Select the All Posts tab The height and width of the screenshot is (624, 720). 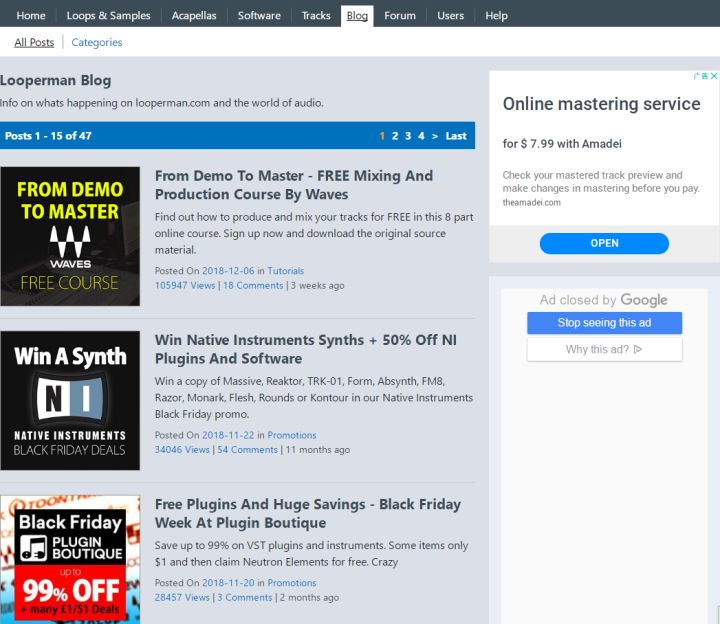click(x=34, y=42)
